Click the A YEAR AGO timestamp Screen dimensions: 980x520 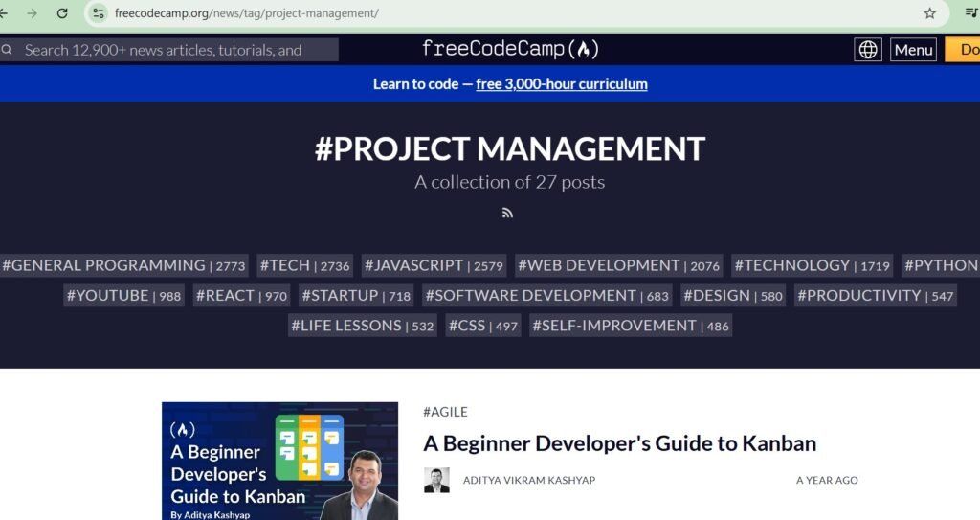click(x=827, y=480)
